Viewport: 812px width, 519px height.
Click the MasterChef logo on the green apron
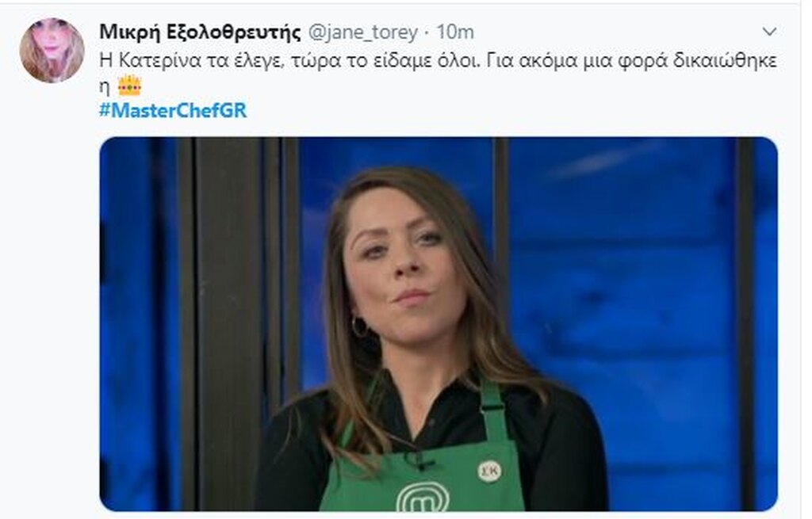[423, 496]
